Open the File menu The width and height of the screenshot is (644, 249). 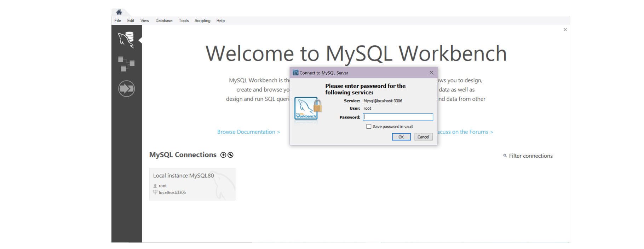pyautogui.click(x=118, y=21)
